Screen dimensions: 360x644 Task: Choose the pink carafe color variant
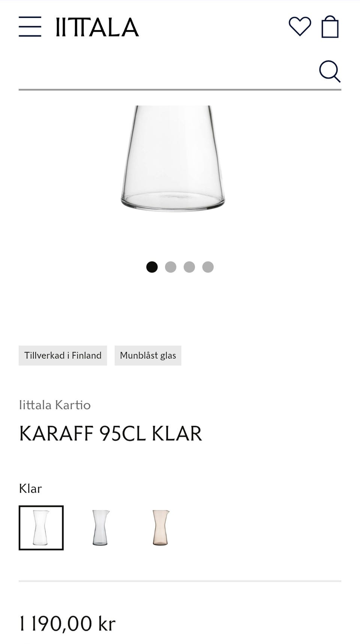160,528
